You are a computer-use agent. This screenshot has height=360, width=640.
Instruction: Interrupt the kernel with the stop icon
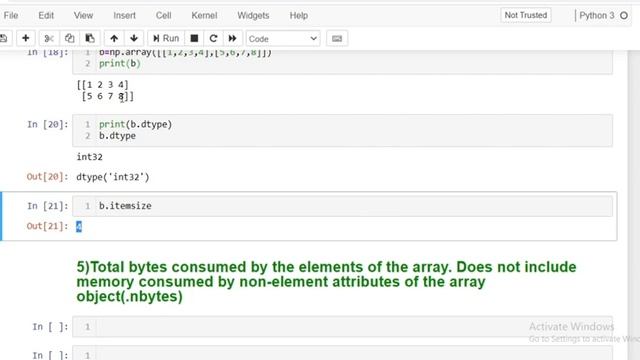[x=194, y=38]
